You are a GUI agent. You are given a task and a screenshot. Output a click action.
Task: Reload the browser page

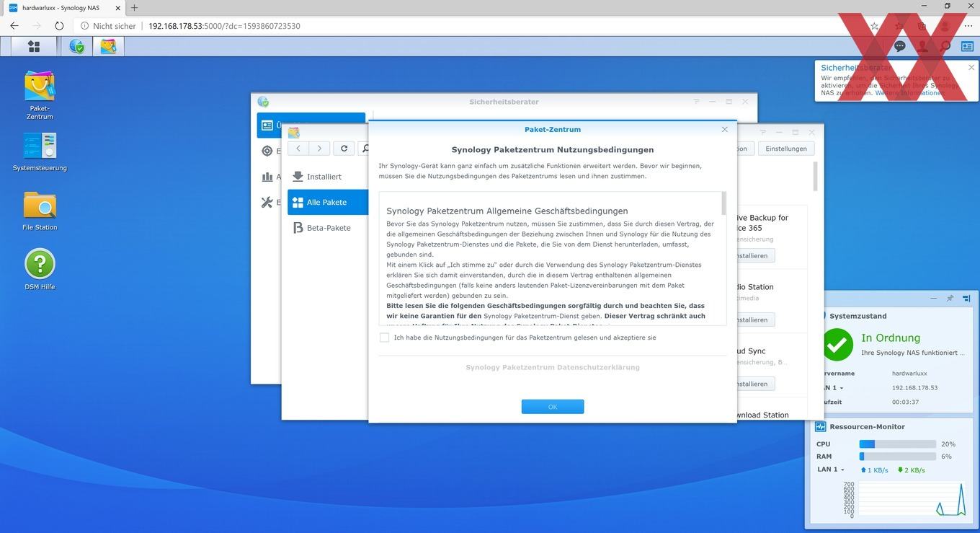pyautogui.click(x=60, y=26)
